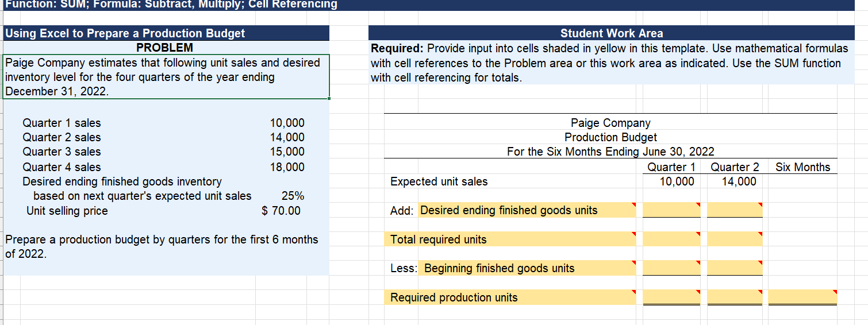Select the Quarter 2 sales value 14,000 in Problem area
This screenshot has height=325, width=868.
287,137
